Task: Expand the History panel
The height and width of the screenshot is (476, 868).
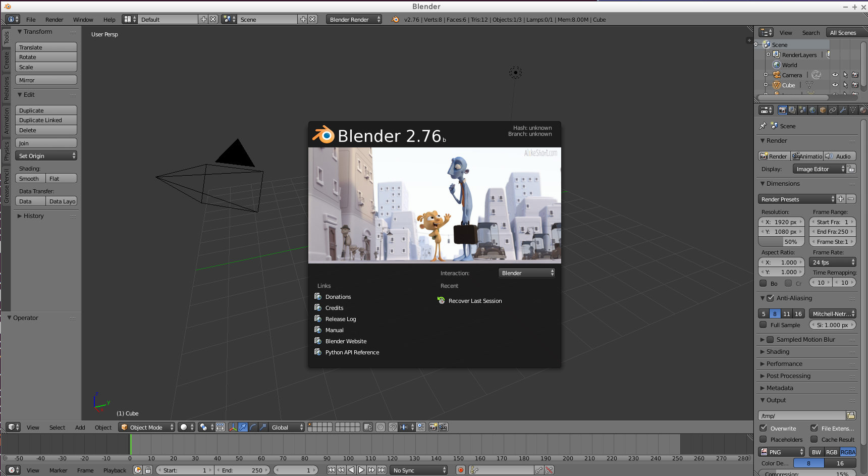Action: coord(33,216)
